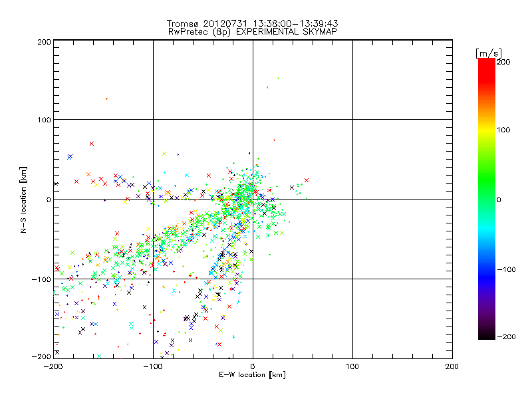
Task: Click the x-axis '0' tick label
Action: 253,366
